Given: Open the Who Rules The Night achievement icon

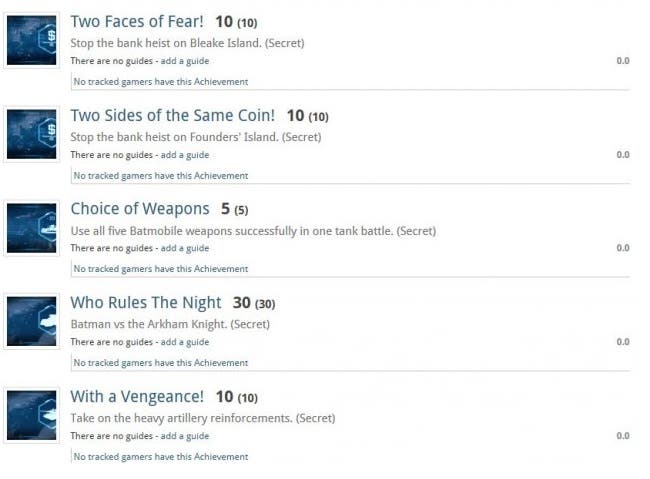Looking at the screenshot, I should [32, 321].
